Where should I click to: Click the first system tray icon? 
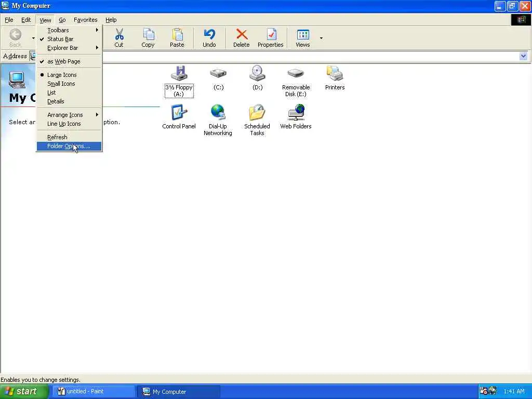click(x=484, y=391)
